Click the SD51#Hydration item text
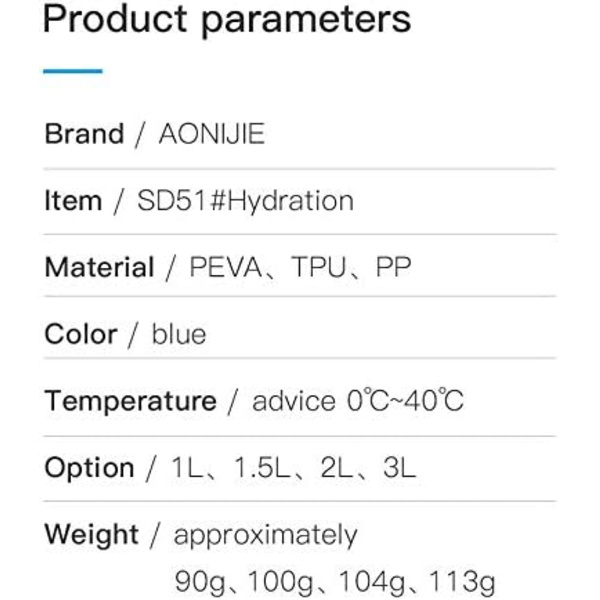 [x=245, y=201]
